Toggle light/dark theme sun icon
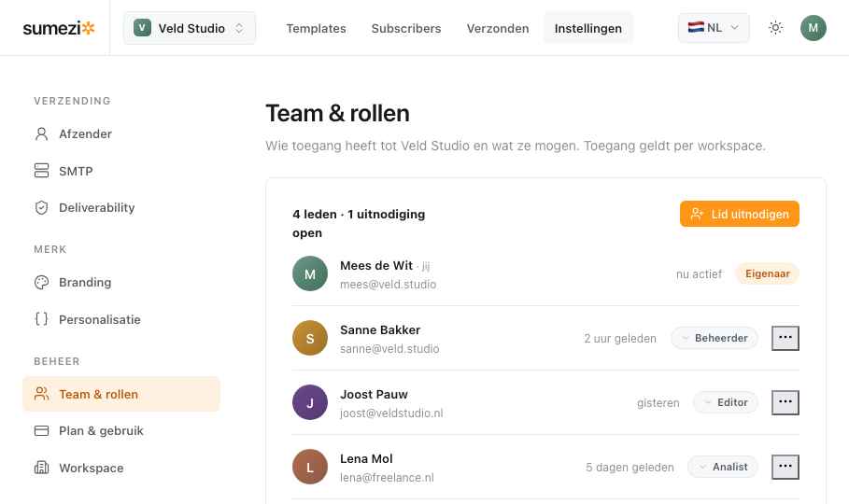 tap(775, 28)
